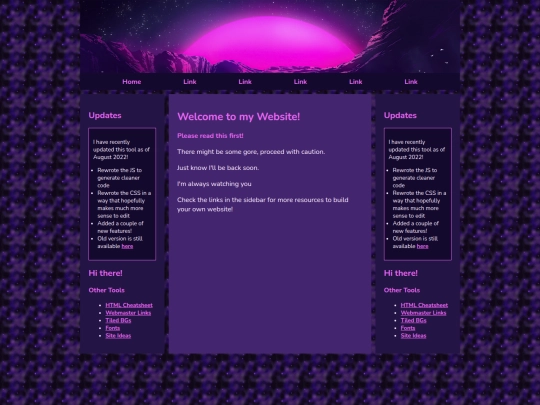Click 'Added a couple of new features!' in left box

[120, 227]
